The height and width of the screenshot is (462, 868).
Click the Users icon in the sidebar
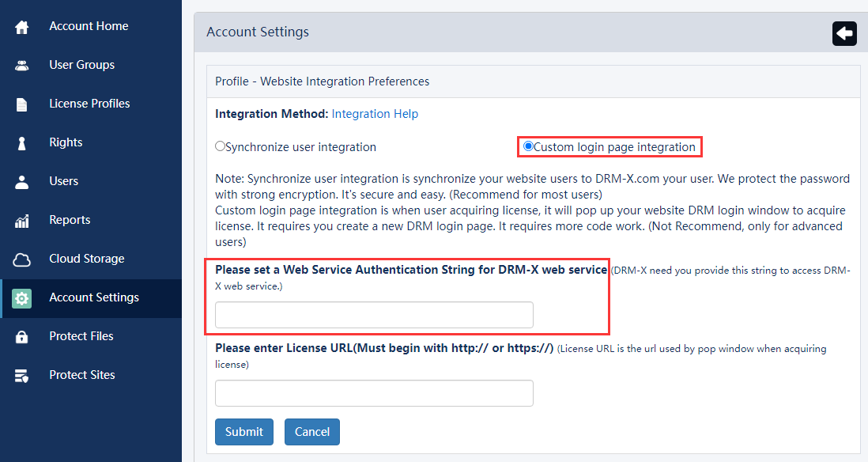tap(21, 180)
